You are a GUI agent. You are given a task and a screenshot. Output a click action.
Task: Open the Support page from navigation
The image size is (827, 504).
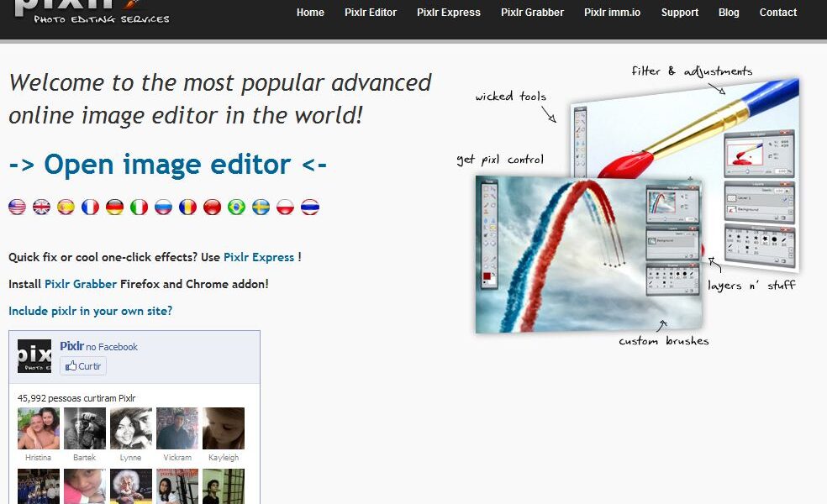pyautogui.click(x=679, y=12)
